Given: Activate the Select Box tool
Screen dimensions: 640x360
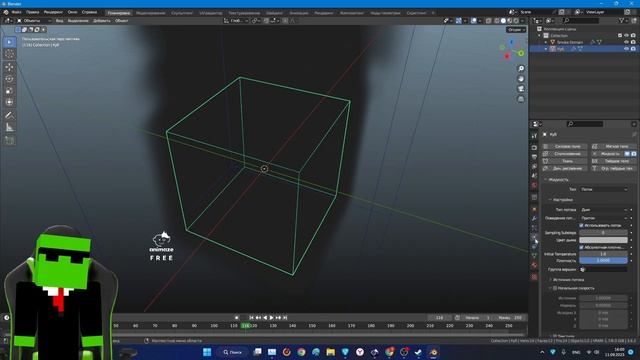Looking at the screenshot, I should (9, 42).
